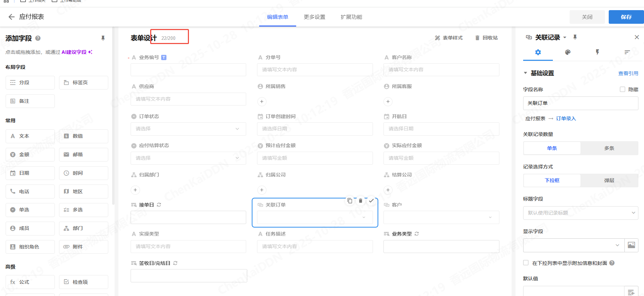The height and width of the screenshot is (296, 644).
Task: Open the palette style tab in right panel
Action: [x=568, y=52]
